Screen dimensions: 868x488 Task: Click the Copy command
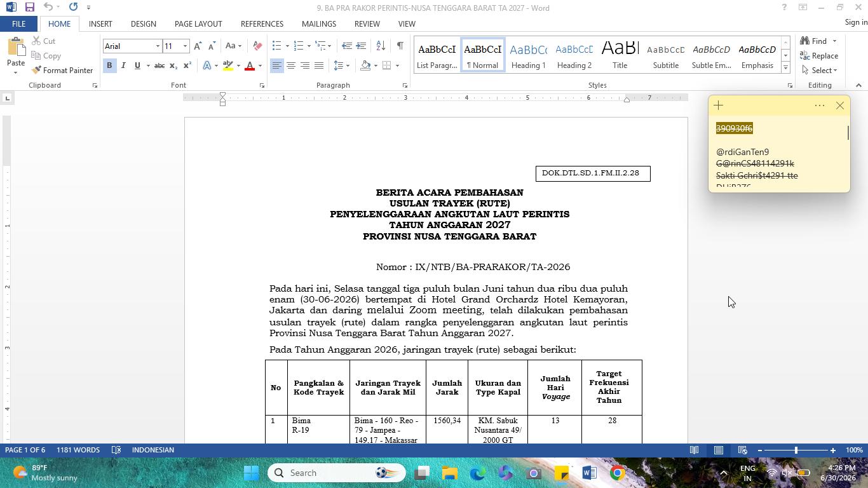pyautogui.click(x=46, y=56)
